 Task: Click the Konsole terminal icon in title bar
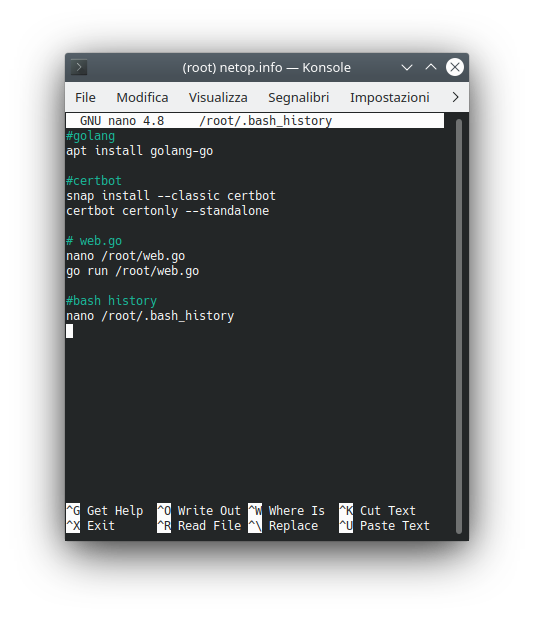79,67
